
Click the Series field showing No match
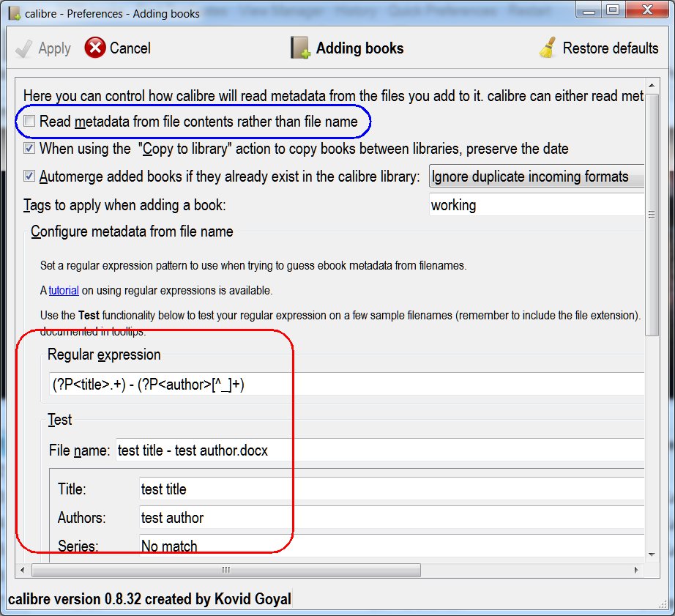pos(392,546)
